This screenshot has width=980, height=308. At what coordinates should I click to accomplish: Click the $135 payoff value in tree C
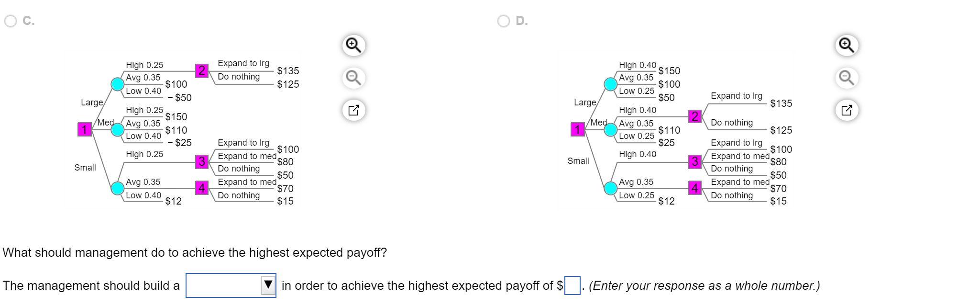click(287, 70)
